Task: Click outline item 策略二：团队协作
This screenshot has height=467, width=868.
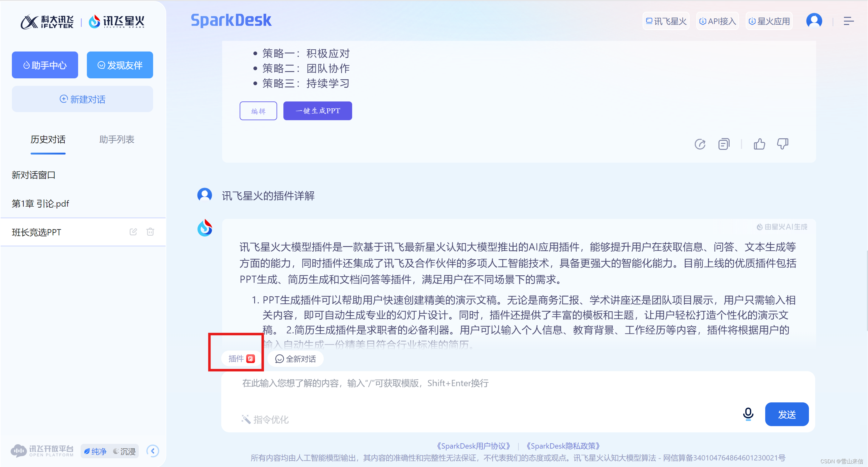Action: [x=306, y=68]
